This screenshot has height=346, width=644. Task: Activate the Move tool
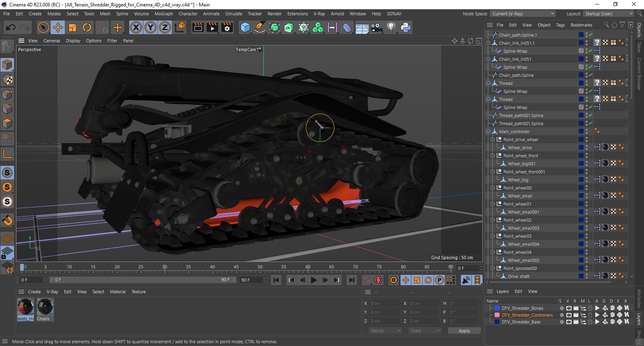pos(58,27)
